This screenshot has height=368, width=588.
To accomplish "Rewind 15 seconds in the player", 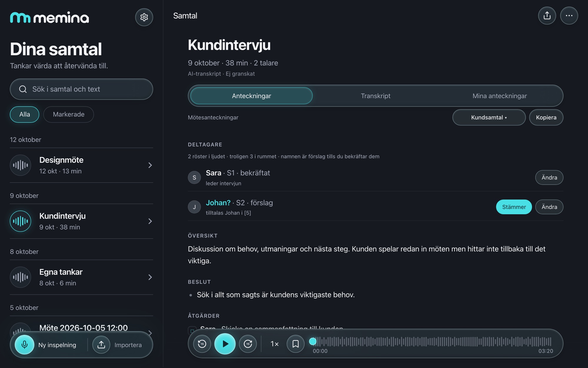I will coord(202,344).
